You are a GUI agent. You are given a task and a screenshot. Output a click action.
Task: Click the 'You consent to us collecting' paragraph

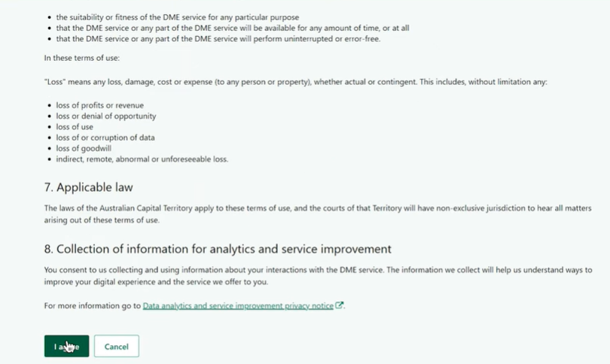pyautogui.click(x=316, y=275)
